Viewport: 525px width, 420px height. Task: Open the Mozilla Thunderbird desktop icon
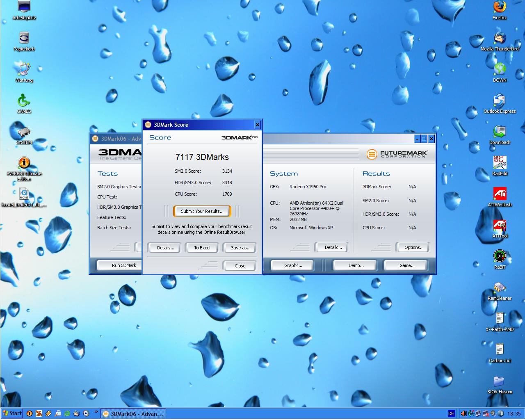[500, 41]
